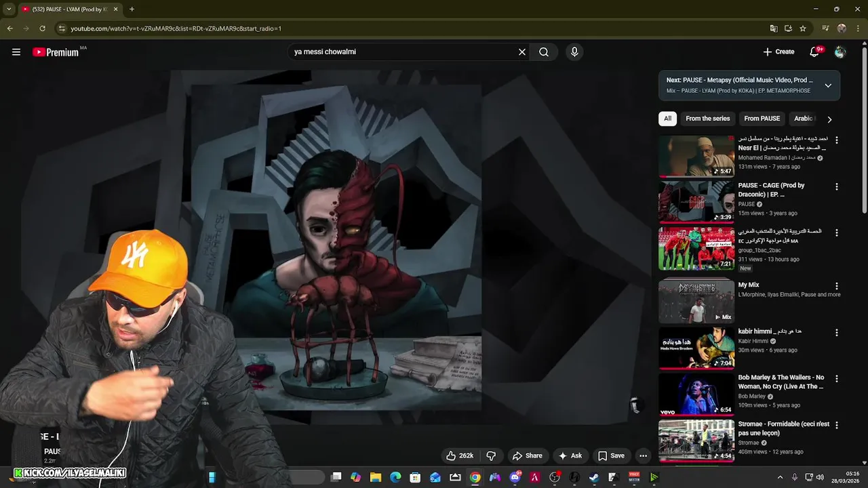Viewport: 868px width, 488px height.
Task: Open the YouTube hamburger guide menu
Action: coord(16,52)
